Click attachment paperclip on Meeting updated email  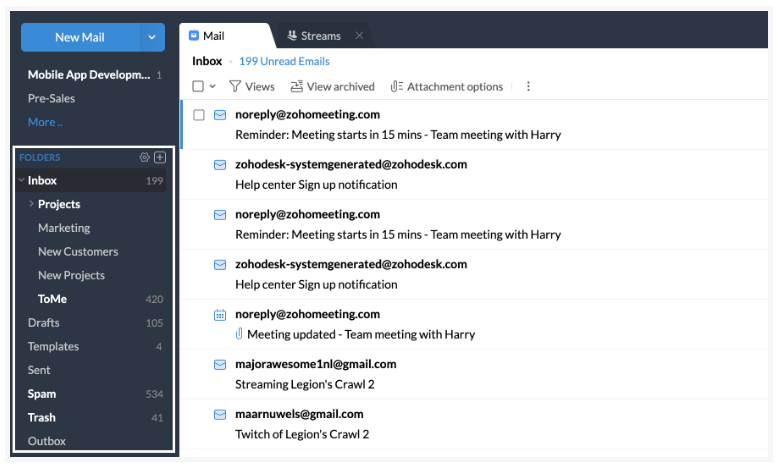239,334
